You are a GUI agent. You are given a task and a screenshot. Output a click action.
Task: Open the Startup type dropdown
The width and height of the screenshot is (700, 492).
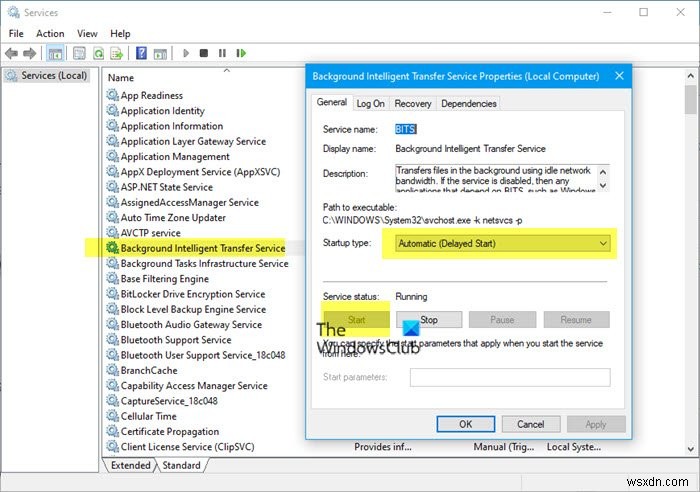point(502,243)
